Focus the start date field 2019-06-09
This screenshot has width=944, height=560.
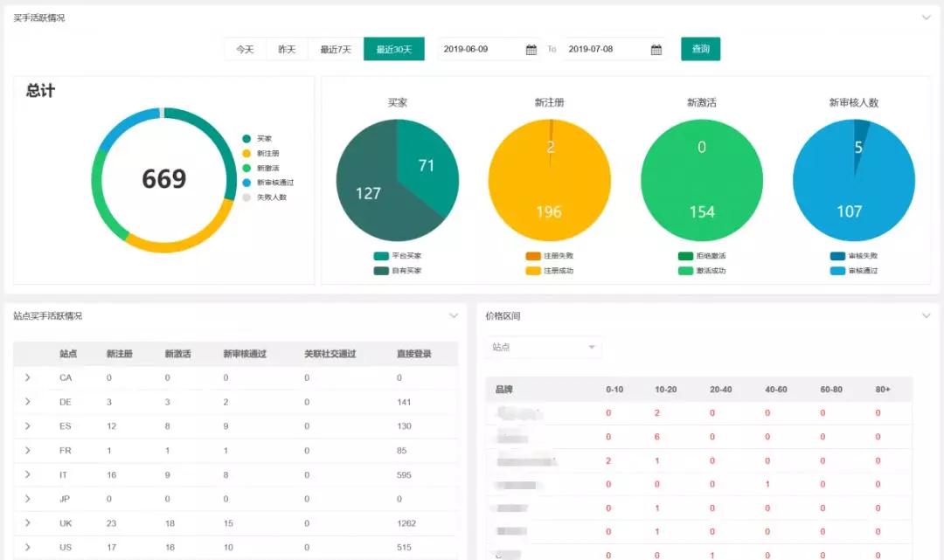[x=489, y=49]
